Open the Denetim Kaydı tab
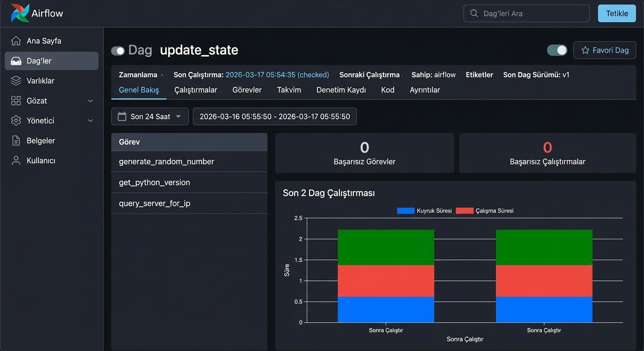This screenshot has height=351, width=644. point(341,90)
